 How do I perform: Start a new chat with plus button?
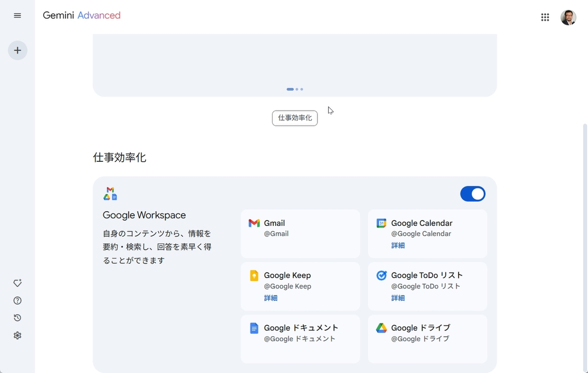pyautogui.click(x=18, y=50)
